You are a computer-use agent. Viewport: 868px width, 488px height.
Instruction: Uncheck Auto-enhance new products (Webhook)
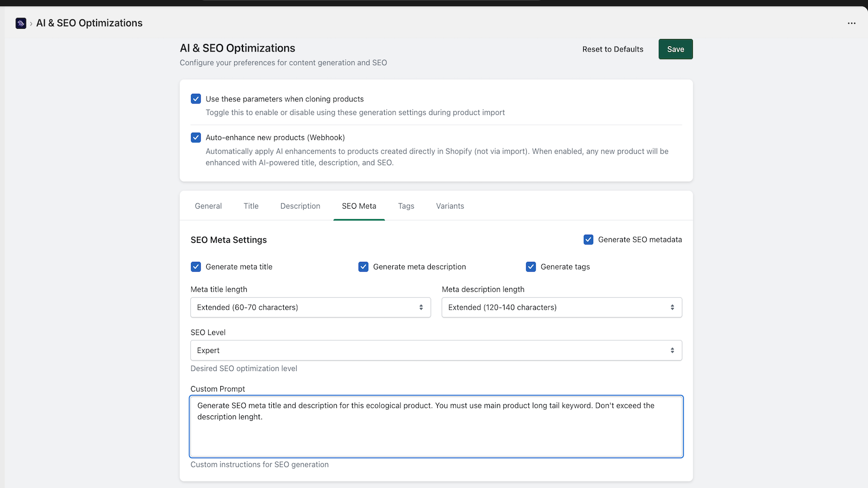(196, 137)
